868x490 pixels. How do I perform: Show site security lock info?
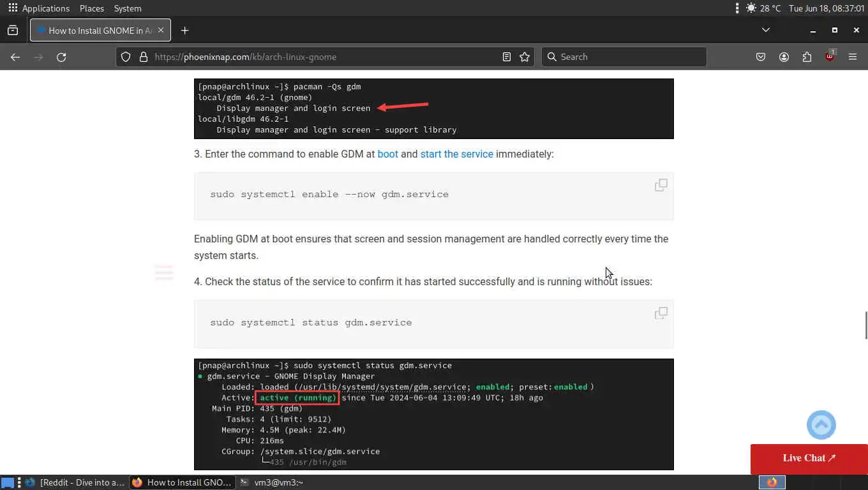tap(143, 57)
